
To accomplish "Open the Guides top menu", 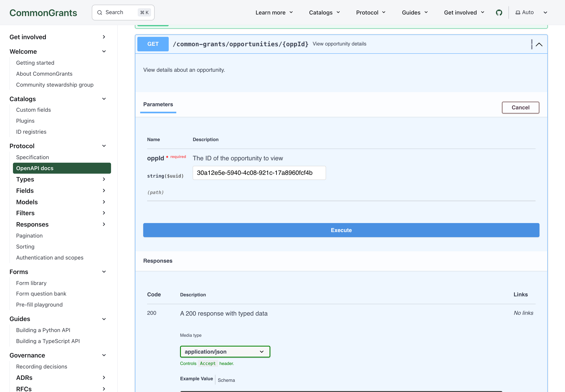I will 415,13.
